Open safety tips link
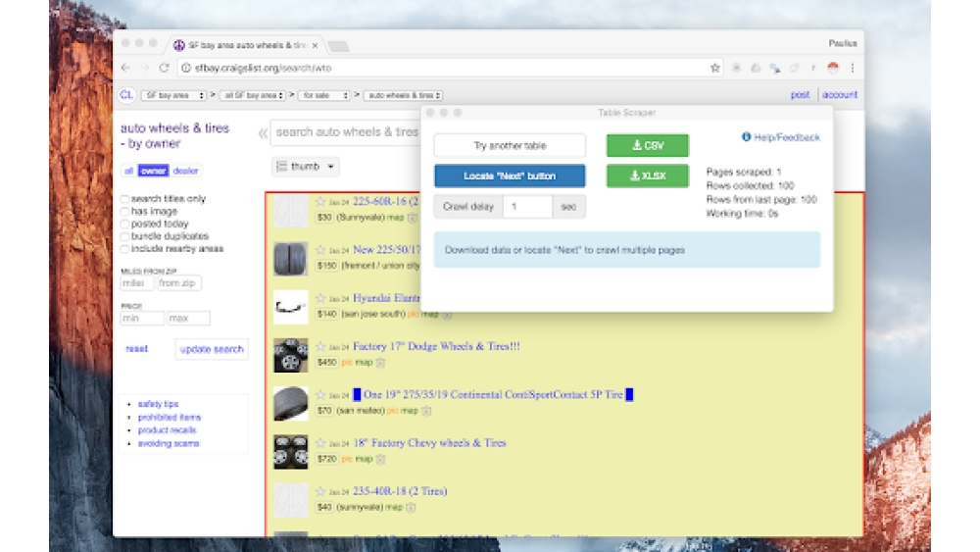This screenshot has height=552, width=980. click(158, 404)
